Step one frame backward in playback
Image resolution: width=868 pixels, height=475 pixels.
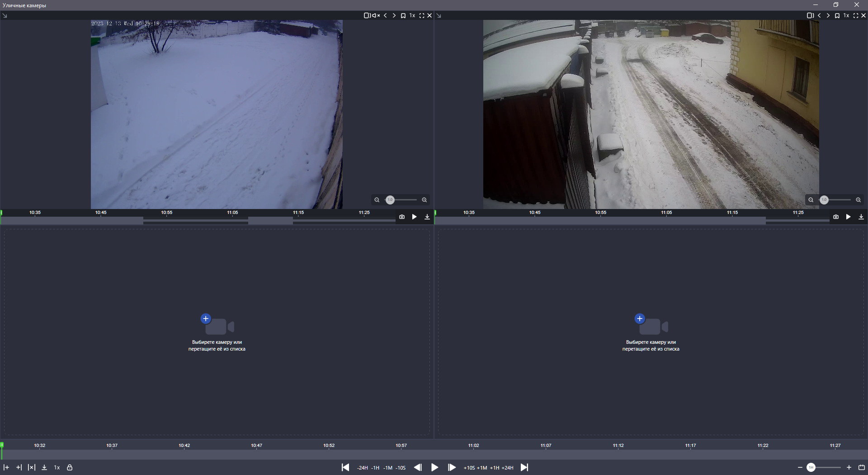coord(418,467)
